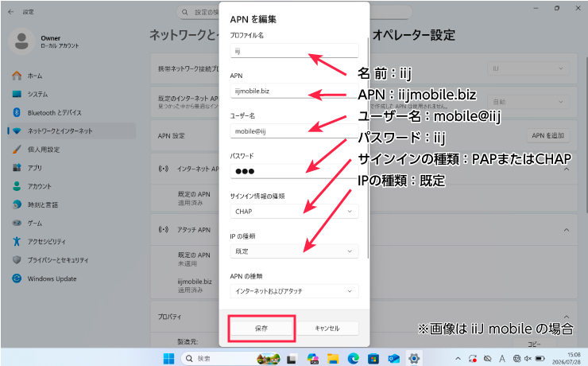Click the コピー button in properties
Image resolution: width=588 pixels, height=366 pixels.
(x=535, y=344)
